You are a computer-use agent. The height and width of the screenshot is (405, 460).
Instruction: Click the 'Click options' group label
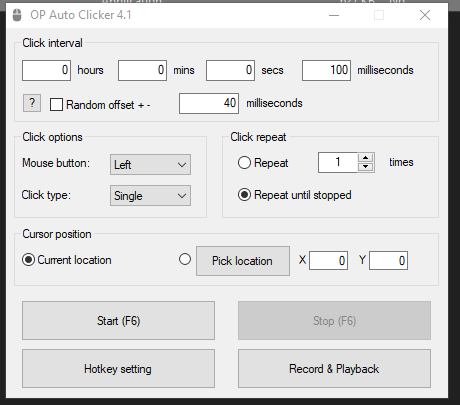pyautogui.click(x=52, y=137)
